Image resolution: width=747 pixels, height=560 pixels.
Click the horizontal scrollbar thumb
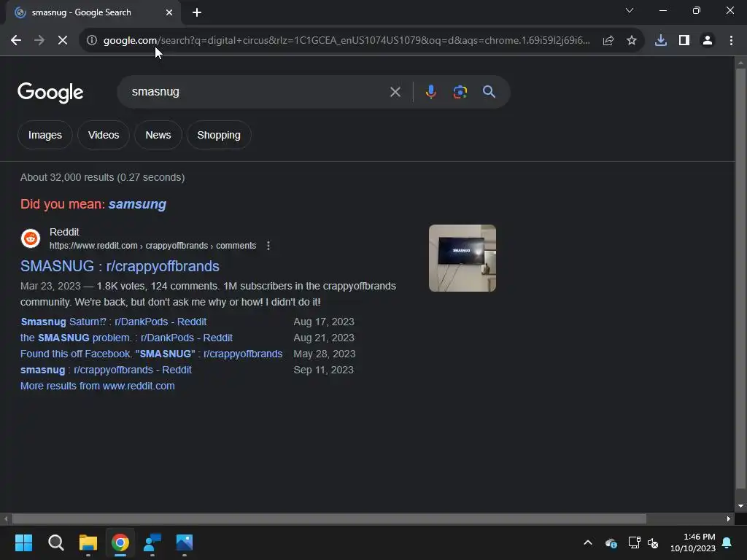tap(329, 518)
